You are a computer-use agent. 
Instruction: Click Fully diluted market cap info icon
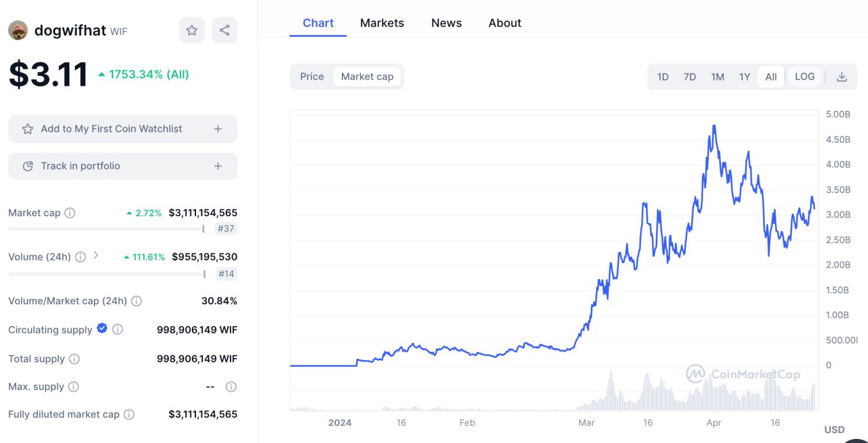coord(129,414)
